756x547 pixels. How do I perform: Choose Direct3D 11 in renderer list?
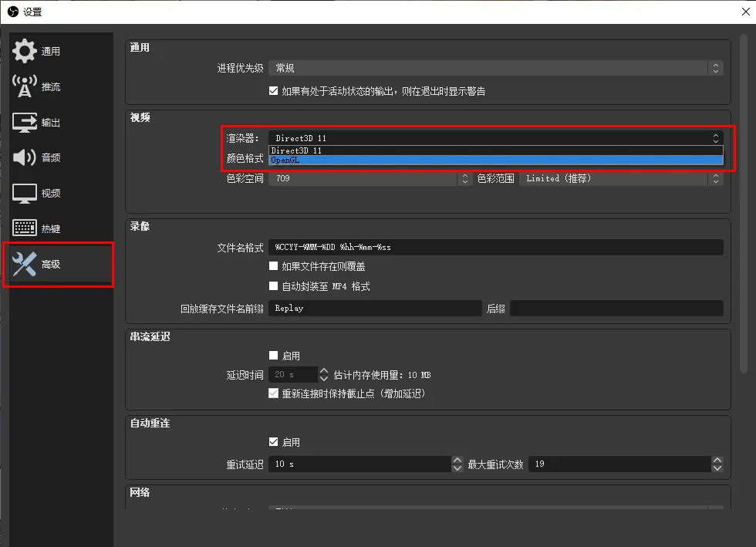(495, 150)
